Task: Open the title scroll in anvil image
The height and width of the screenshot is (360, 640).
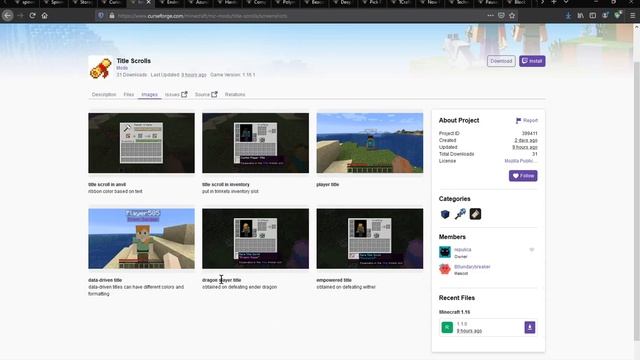Action: pyautogui.click(x=141, y=143)
